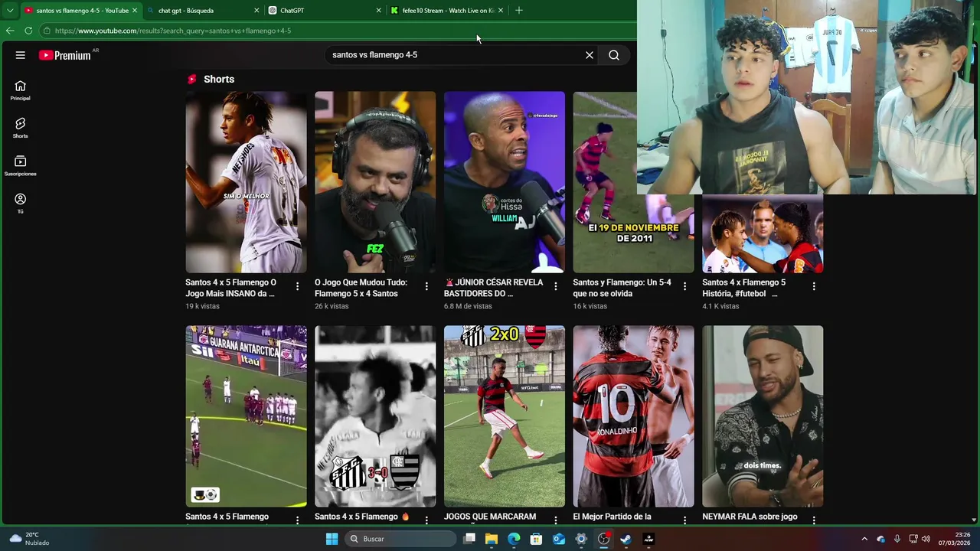Open options for 'NEYMAR FALA sobre jogo' short
Screen dimensions: 980x551
[x=814, y=520]
